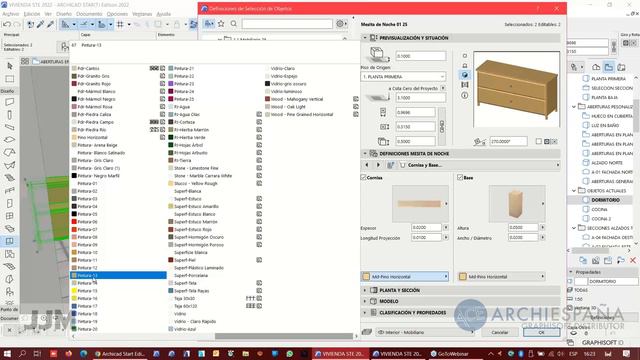The image size is (640, 360).
Task: Open GoToWebinar from the Windows taskbar
Action: [x=449, y=354]
